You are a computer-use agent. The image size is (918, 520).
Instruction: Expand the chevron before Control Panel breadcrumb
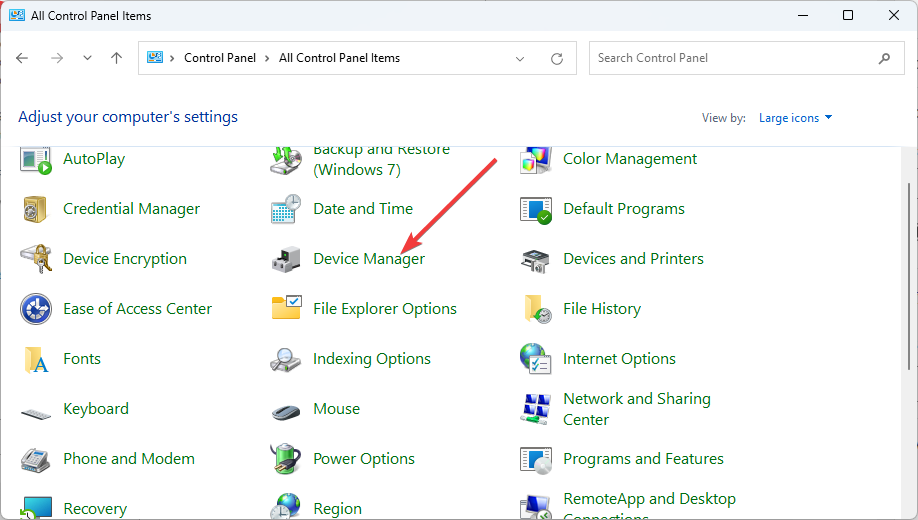[x=172, y=58]
